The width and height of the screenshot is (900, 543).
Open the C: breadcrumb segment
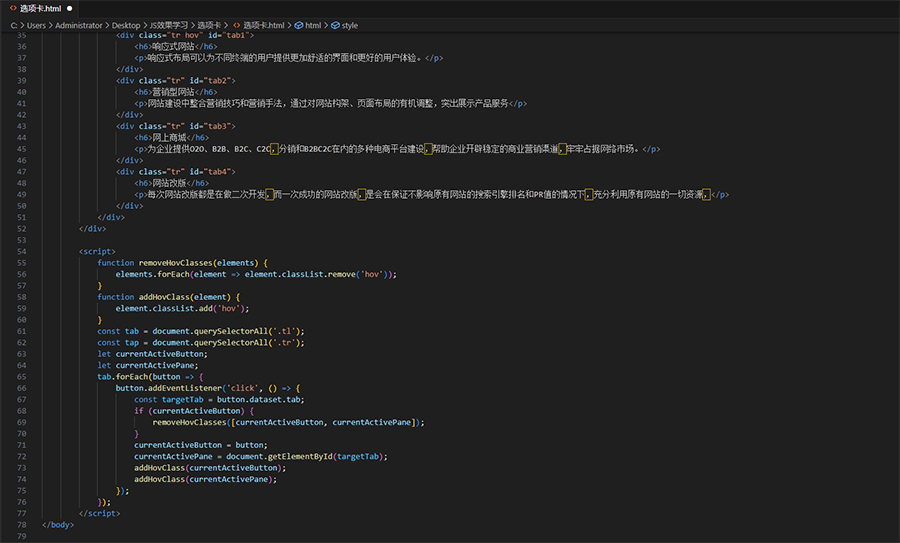click(14, 25)
